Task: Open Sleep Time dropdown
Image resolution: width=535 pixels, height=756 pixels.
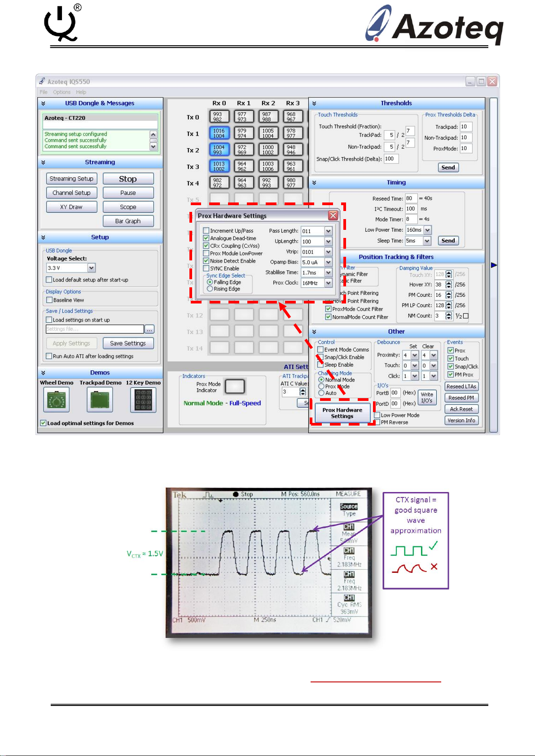Action: (427, 241)
